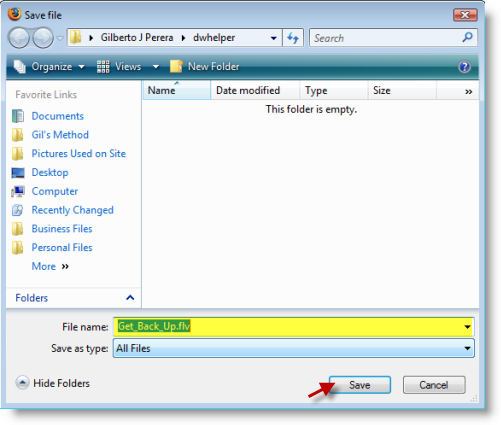This screenshot has width=501, height=425.
Task: Open Computer favorite link
Action: coord(55,191)
